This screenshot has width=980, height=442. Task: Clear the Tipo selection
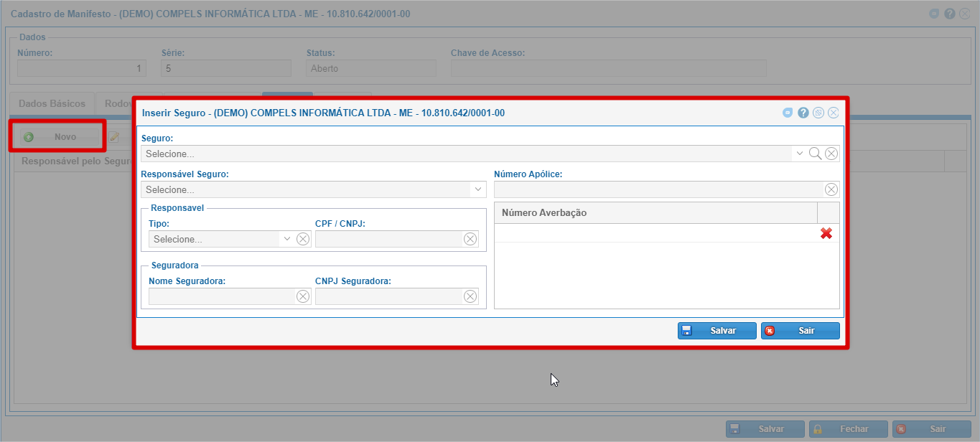pyautogui.click(x=303, y=239)
